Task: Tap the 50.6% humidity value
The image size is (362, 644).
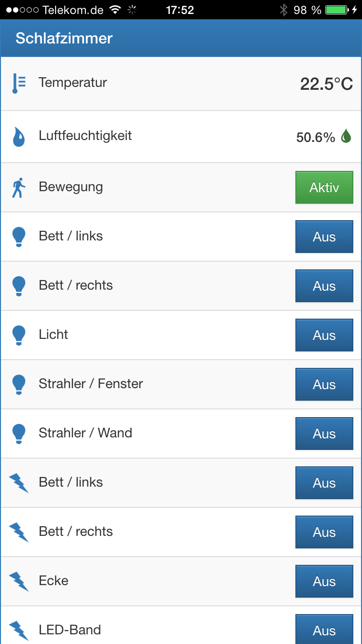Action: pos(315,138)
